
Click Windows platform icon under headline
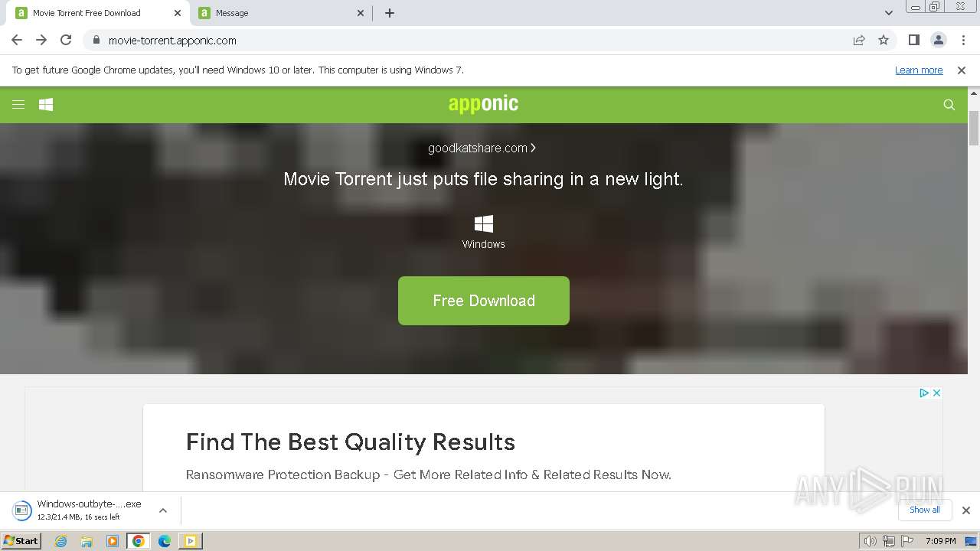coord(484,223)
